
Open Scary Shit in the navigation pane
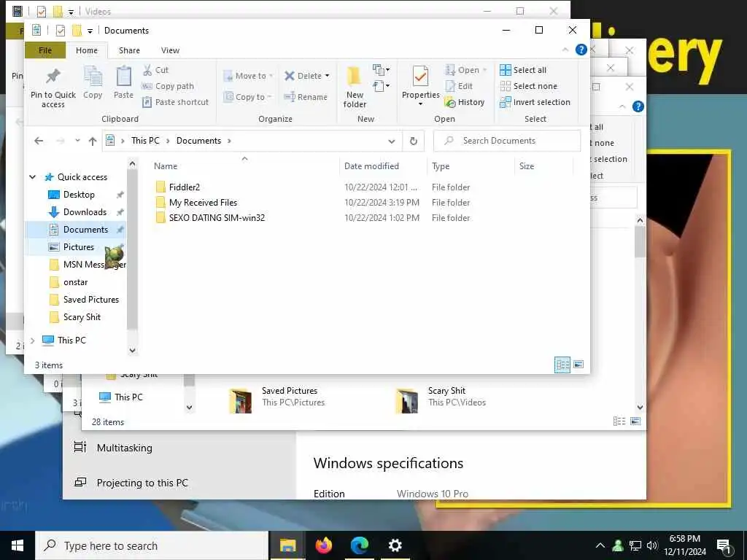pyautogui.click(x=82, y=317)
